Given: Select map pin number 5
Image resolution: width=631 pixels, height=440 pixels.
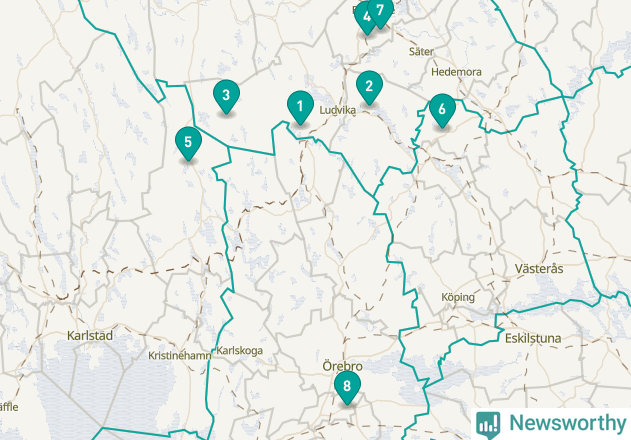Looking at the screenshot, I should coord(188,143).
